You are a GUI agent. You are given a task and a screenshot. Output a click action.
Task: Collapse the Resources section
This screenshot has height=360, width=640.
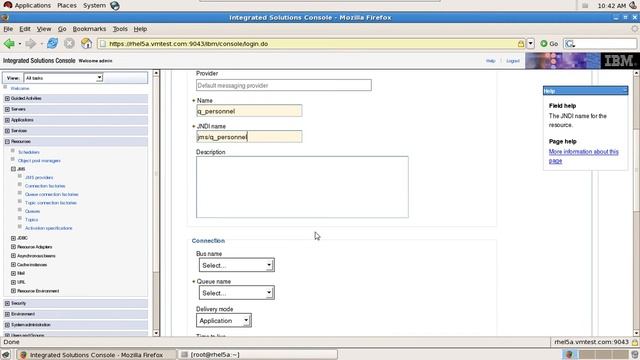[7, 142]
